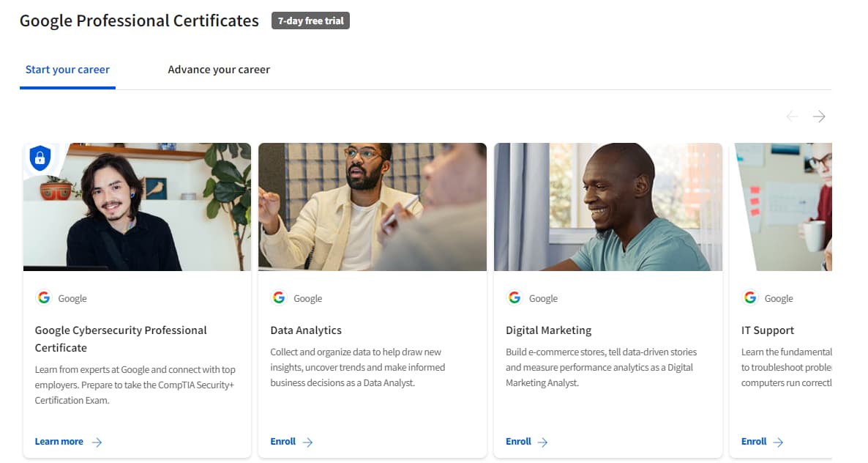The image size is (868, 463).
Task: Click the next carousel arrow
Action: click(x=819, y=116)
